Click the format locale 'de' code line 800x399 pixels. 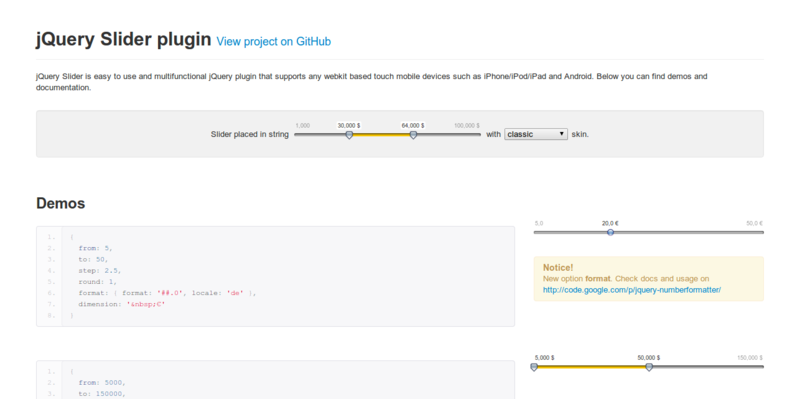(x=167, y=293)
